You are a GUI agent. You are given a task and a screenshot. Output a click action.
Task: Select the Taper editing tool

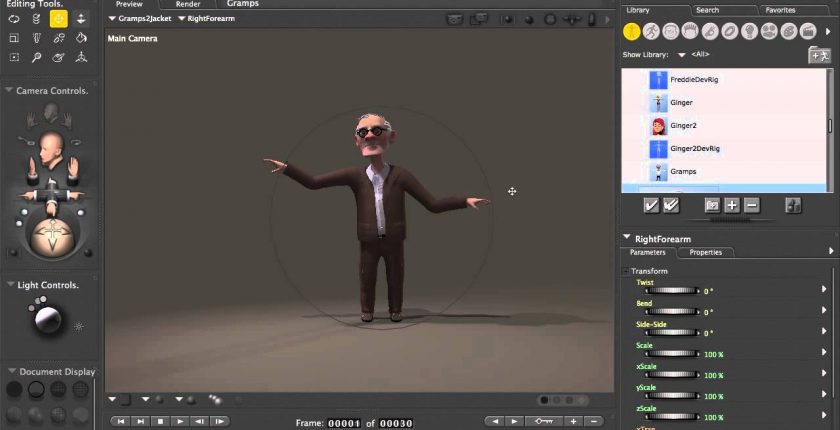pyautogui.click(x=36, y=37)
